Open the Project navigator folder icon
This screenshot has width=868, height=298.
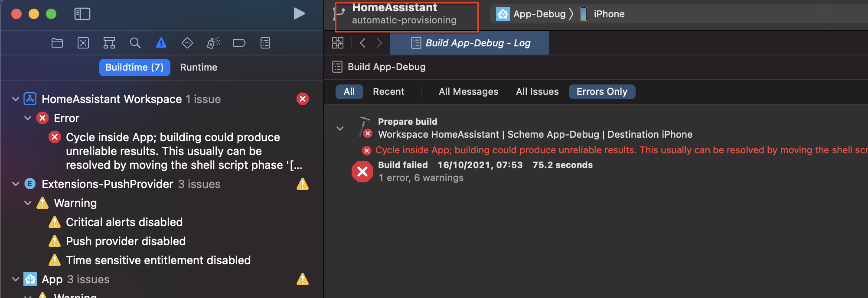[57, 43]
